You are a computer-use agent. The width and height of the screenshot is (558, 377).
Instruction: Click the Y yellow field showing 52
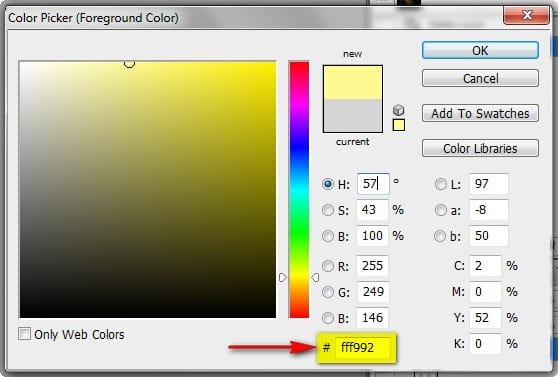point(485,318)
